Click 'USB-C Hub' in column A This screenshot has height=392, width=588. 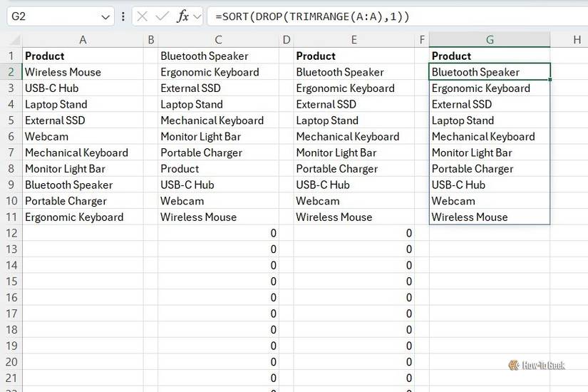[52, 88]
